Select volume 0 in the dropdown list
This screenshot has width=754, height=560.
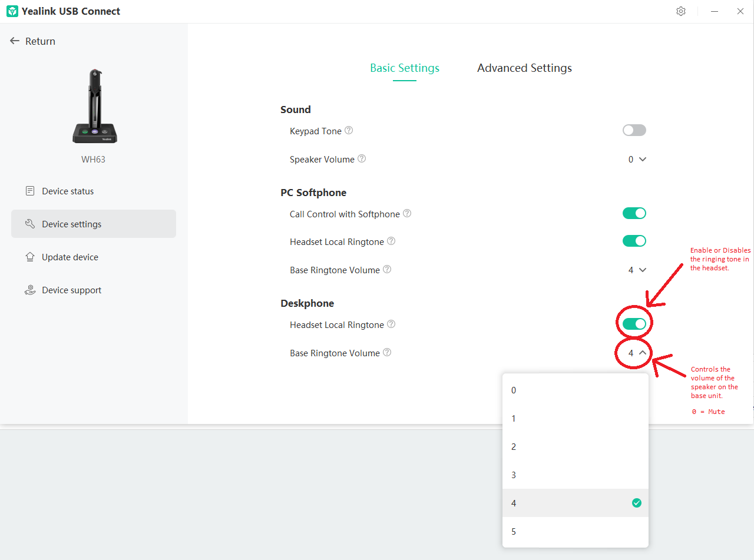click(x=576, y=390)
